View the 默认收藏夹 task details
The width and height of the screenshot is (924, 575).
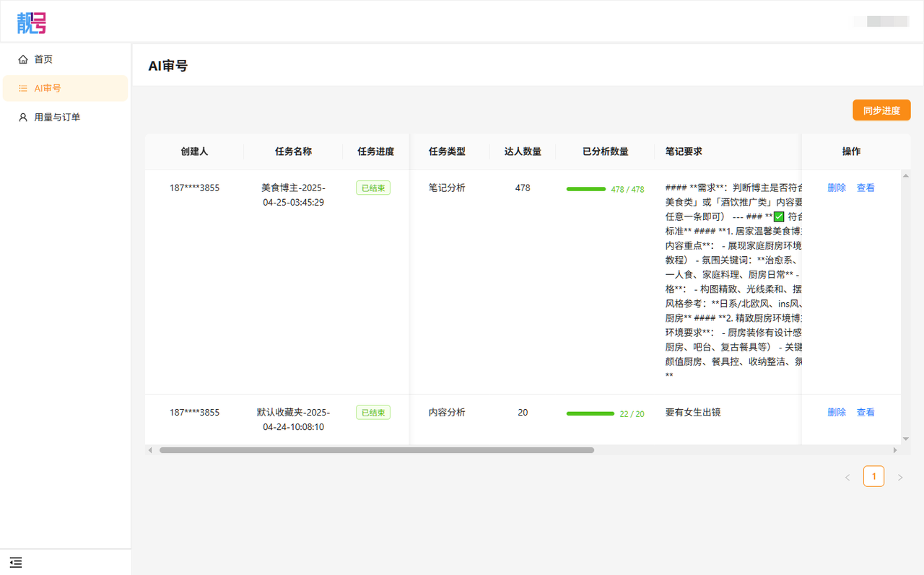coord(866,412)
